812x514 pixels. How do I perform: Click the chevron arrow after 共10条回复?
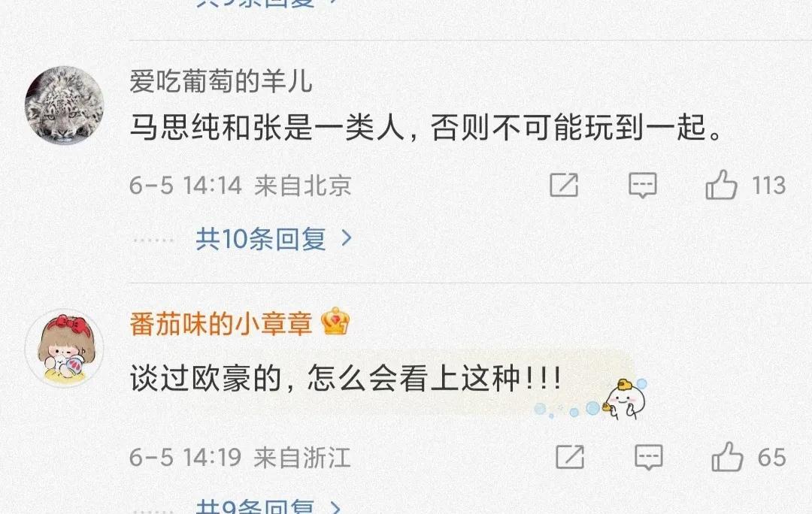(347, 238)
